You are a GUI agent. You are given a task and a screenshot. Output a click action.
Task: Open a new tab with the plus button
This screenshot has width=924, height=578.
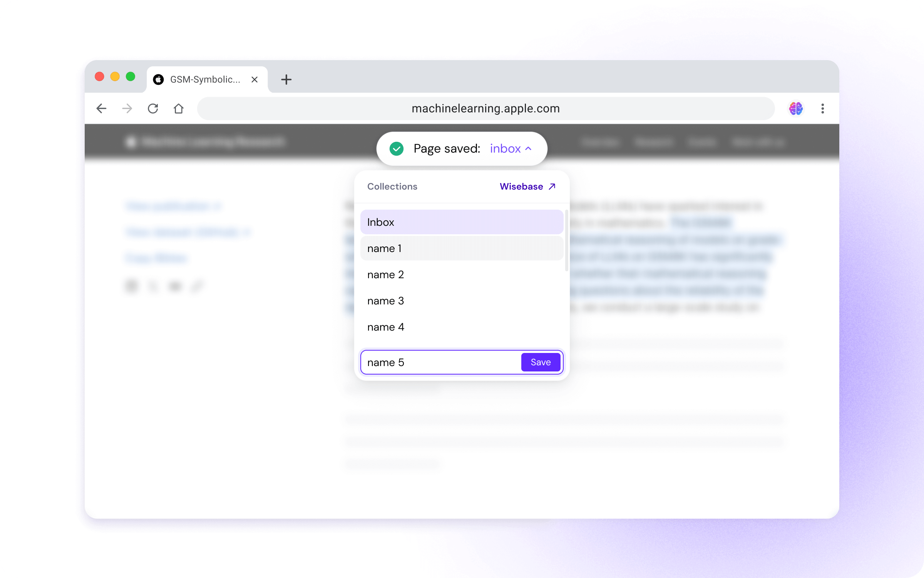coord(286,79)
